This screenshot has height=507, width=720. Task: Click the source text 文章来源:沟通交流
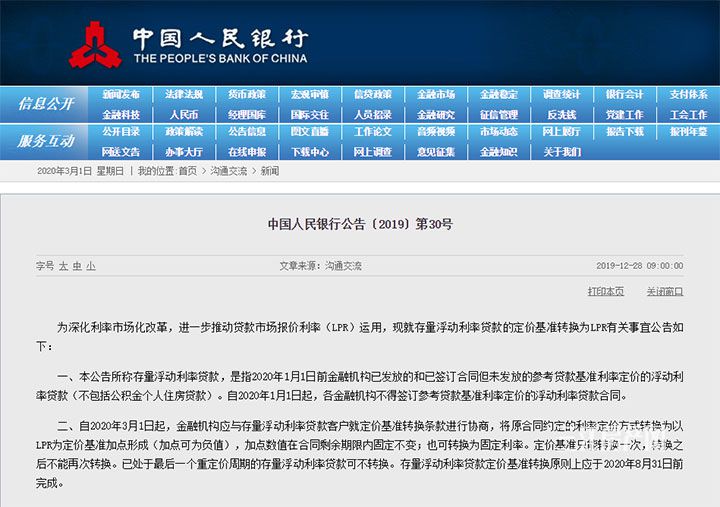pos(321,266)
